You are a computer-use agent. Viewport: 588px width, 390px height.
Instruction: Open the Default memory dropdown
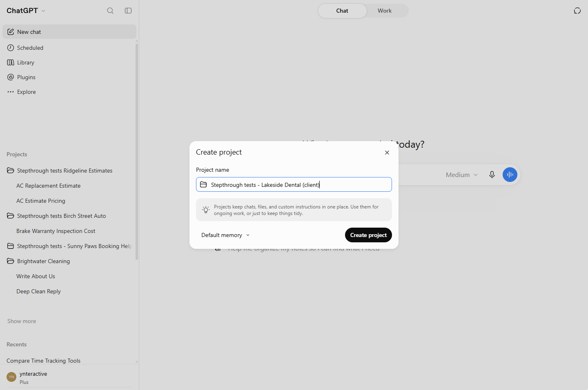pyautogui.click(x=225, y=235)
